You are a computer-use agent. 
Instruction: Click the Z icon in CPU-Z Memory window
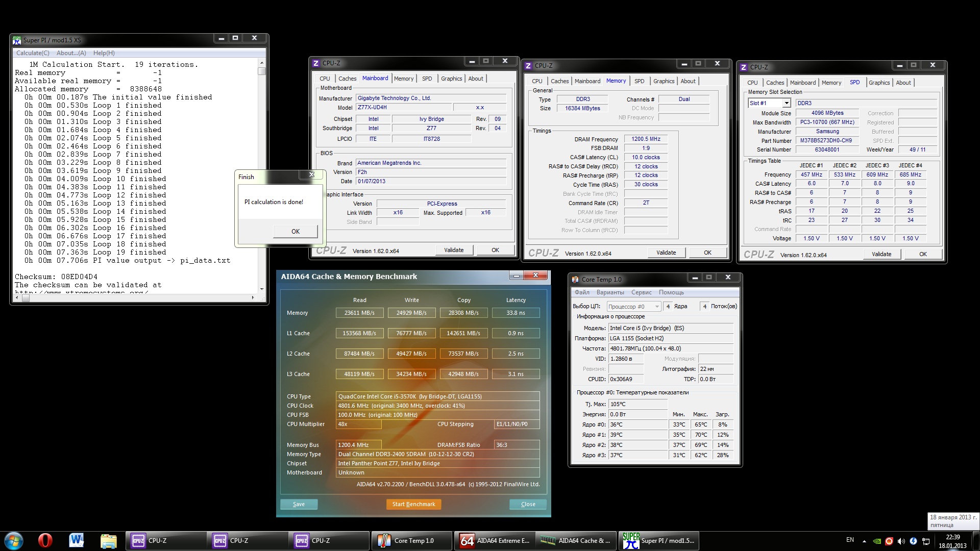point(528,66)
